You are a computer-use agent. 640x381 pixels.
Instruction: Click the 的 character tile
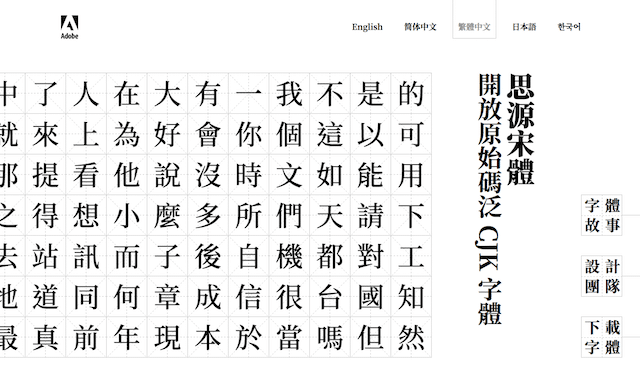pyautogui.click(x=411, y=94)
